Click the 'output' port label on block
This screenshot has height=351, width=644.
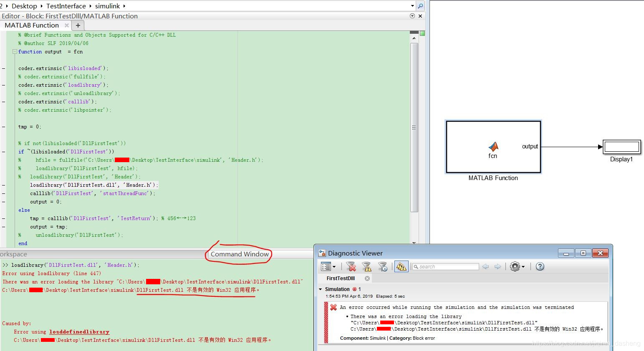[530, 146]
